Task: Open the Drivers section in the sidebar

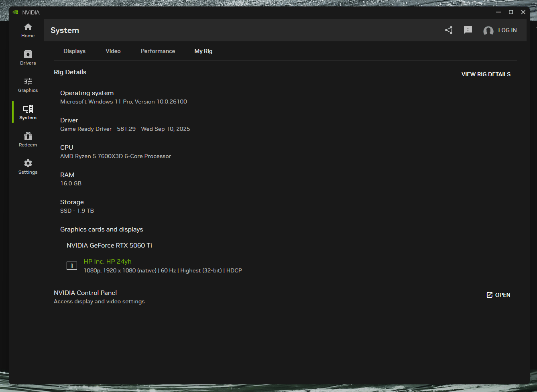Action: point(28,58)
